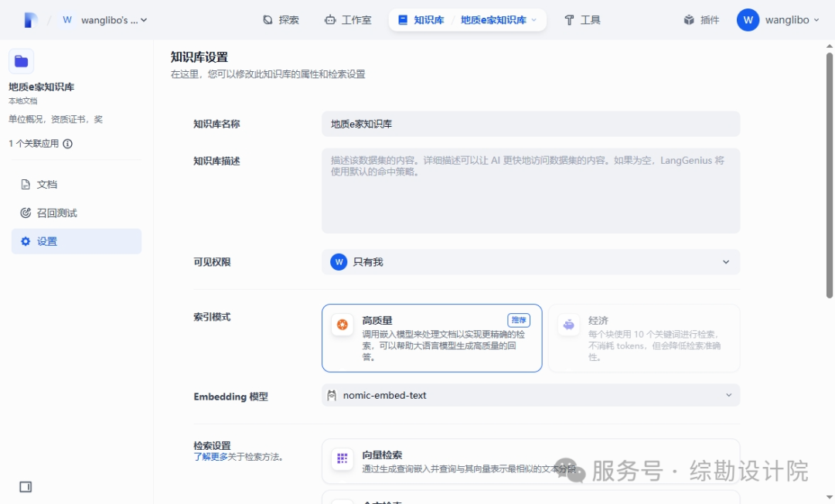The image size is (835, 504).
Task: Open the 可见权限 visibility dropdown
Action: (530, 262)
